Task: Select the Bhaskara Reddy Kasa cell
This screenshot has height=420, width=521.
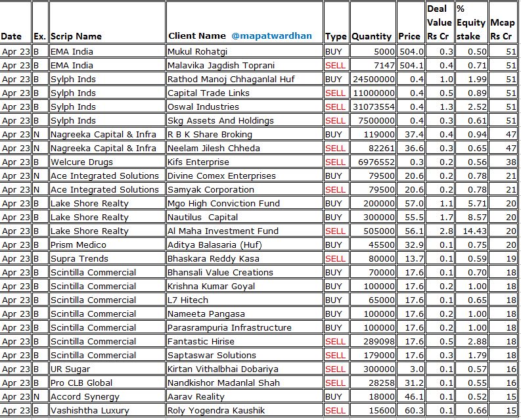Action: 244,258
